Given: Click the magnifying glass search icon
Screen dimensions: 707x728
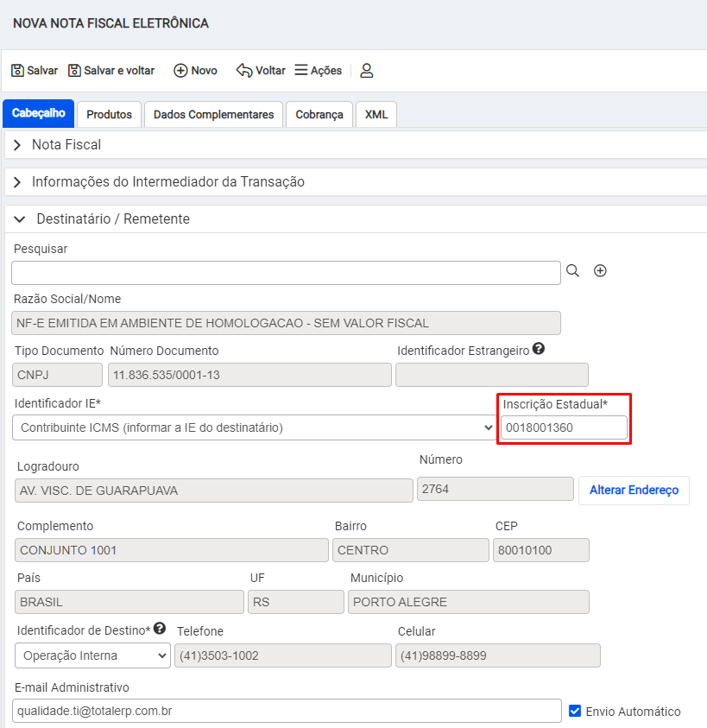Looking at the screenshot, I should [x=573, y=270].
